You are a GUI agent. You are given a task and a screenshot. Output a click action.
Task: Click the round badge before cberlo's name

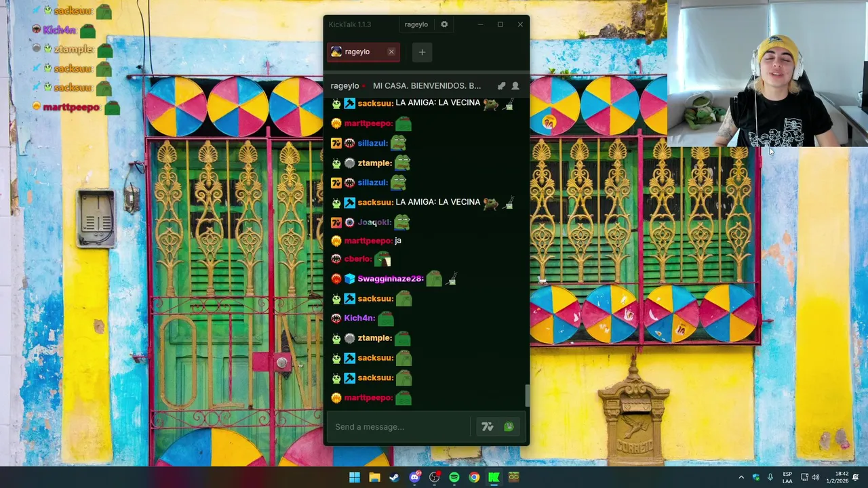click(336, 259)
